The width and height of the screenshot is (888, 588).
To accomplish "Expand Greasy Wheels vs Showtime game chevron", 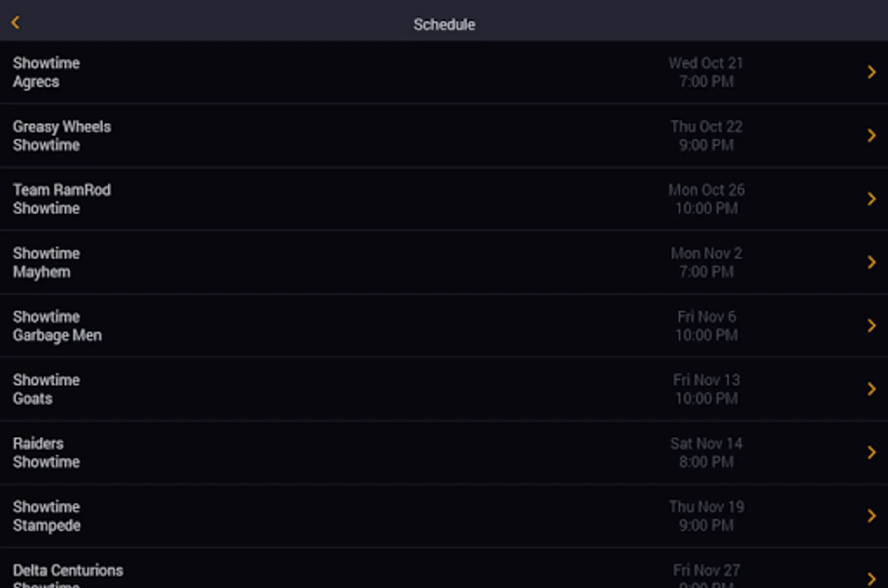I will pyautogui.click(x=871, y=135).
